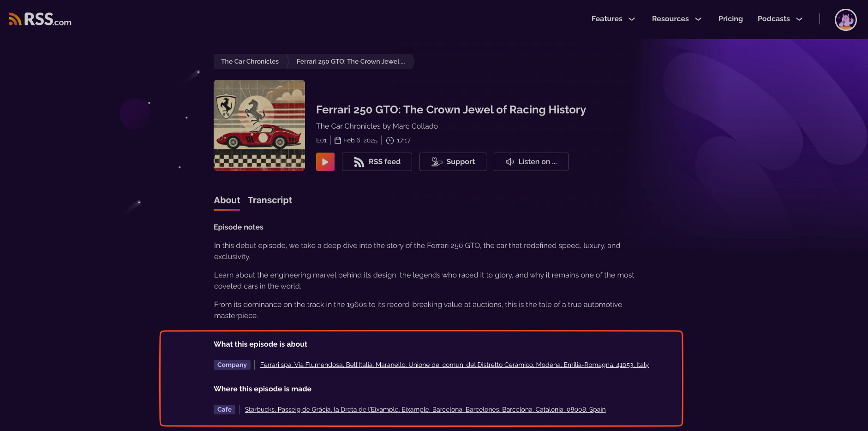This screenshot has height=431, width=868.
Task: Click the RSS feed button label
Action: point(384,162)
